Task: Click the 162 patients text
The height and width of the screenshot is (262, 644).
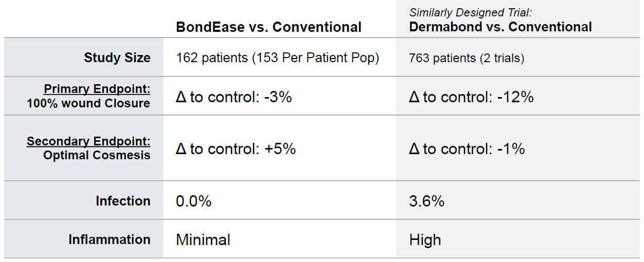Action: pos(211,58)
